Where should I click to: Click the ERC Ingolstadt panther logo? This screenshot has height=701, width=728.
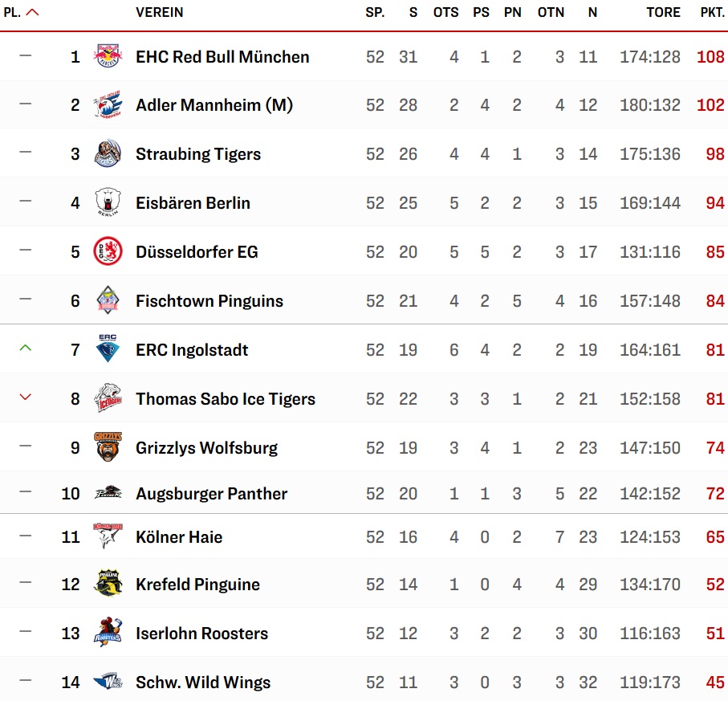pyautogui.click(x=108, y=348)
